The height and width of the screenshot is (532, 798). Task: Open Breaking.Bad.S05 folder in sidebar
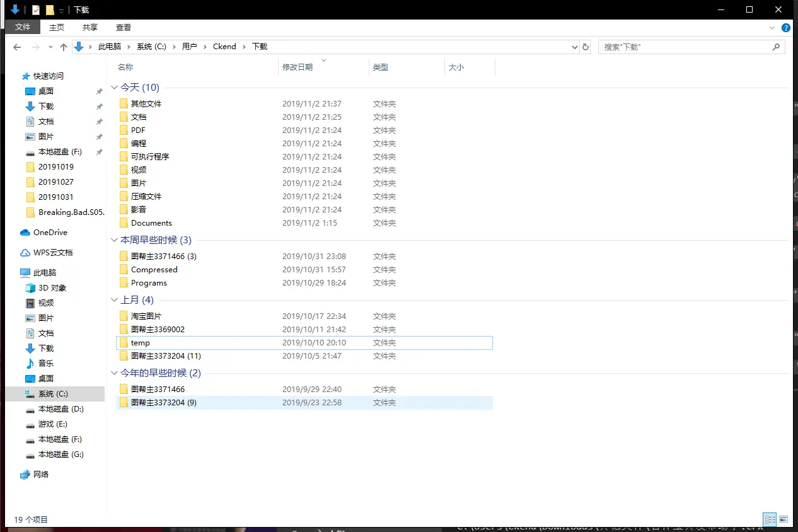click(71, 212)
